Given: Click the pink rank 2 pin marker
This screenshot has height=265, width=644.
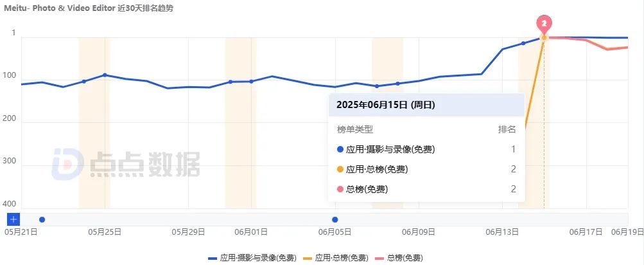Looking at the screenshot, I should click(x=544, y=24).
